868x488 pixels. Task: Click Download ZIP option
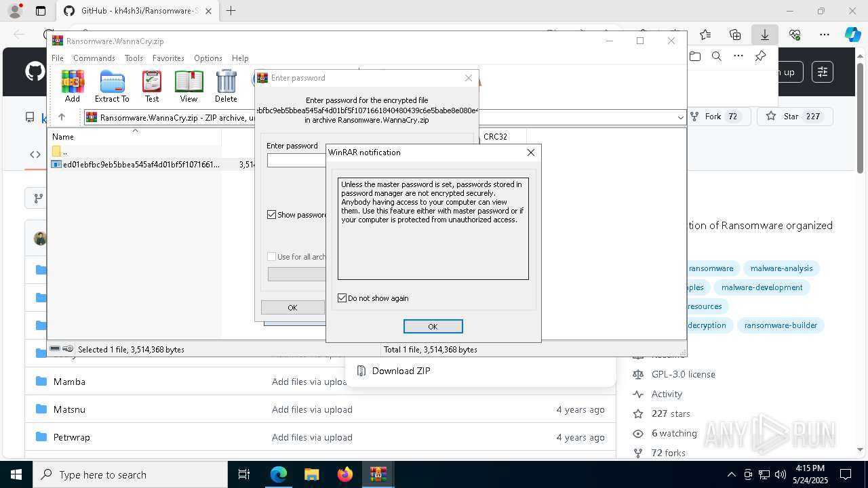pos(401,371)
